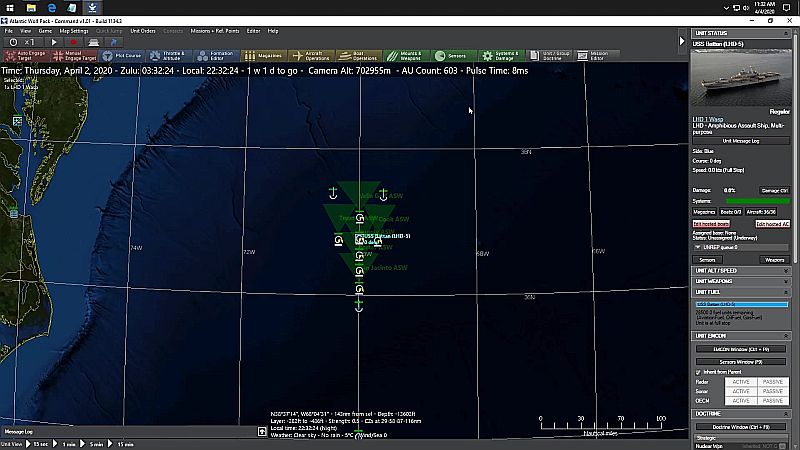
Task: Set Sonar to PASSIVE
Action: coord(772,391)
